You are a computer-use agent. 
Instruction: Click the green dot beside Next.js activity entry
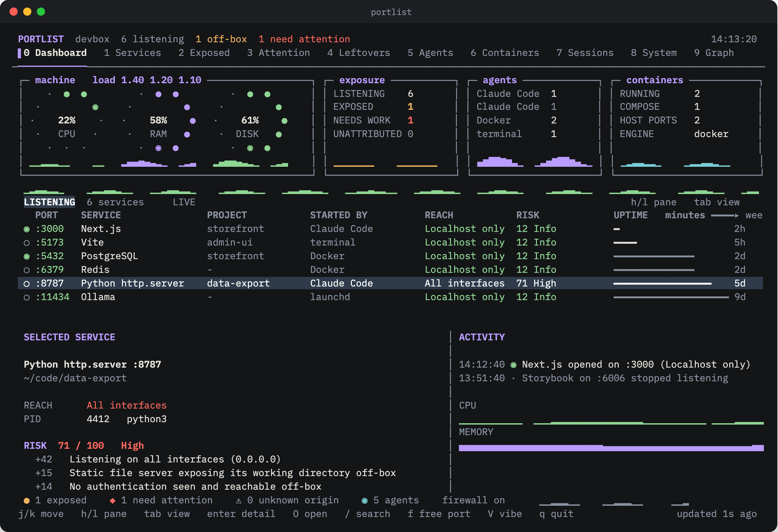513,365
